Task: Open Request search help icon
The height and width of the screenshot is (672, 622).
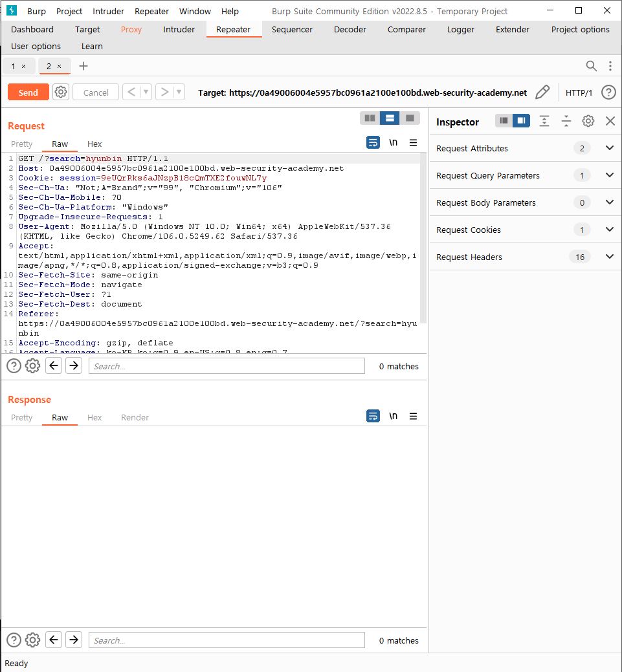Action: point(14,366)
